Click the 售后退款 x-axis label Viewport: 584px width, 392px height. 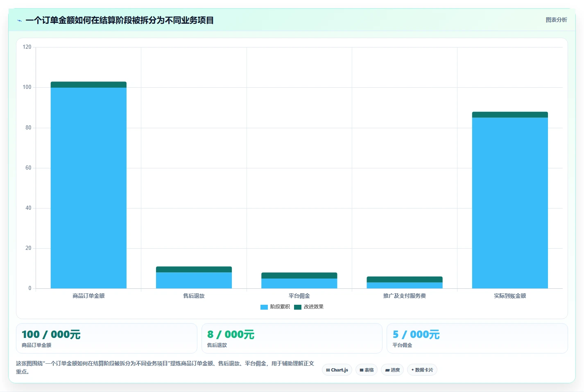point(194,296)
